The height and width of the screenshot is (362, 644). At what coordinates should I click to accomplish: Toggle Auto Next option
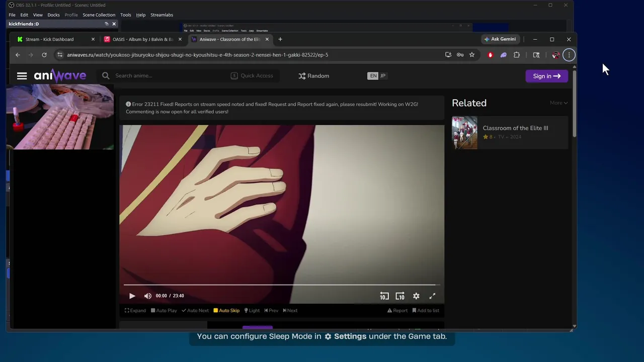(x=195, y=311)
